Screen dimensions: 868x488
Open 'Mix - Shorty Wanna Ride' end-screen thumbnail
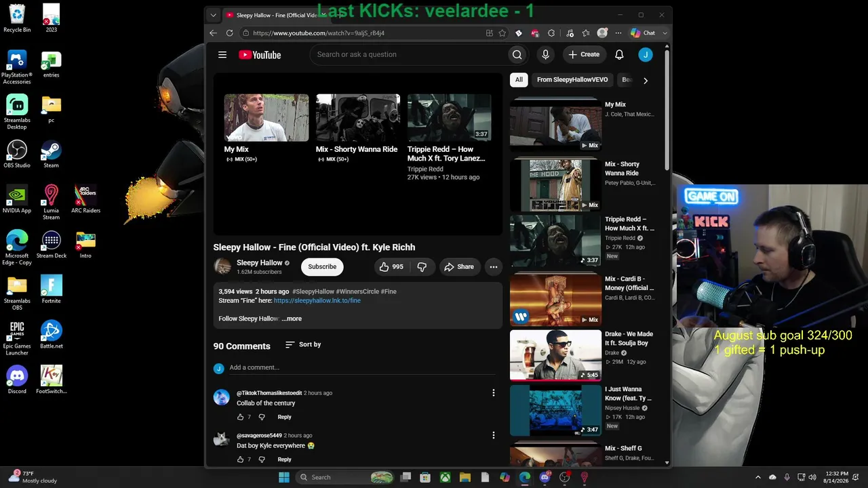click(x=358, y=117)
